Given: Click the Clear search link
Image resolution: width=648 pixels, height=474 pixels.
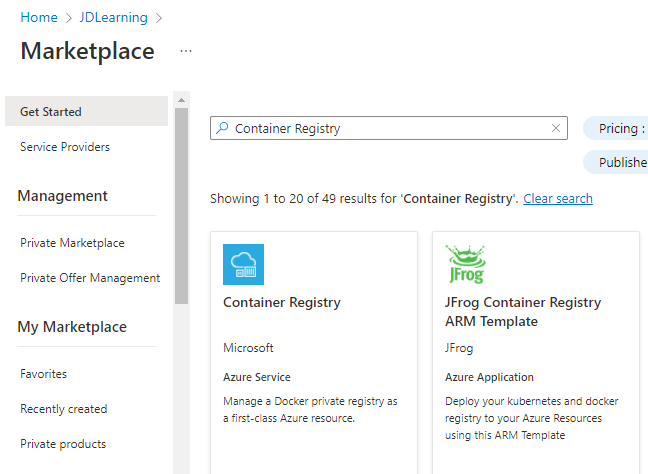Looking at the screenshot, I should point(558,199).
